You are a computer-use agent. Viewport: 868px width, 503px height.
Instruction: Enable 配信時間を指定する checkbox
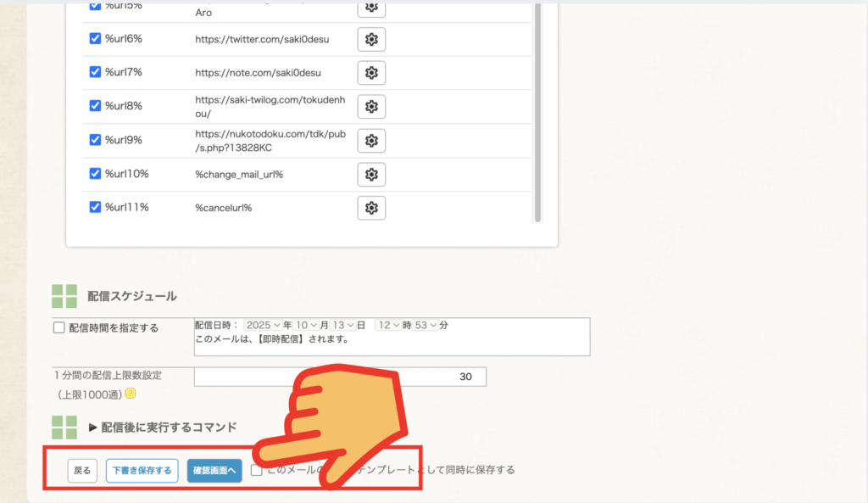(59, 327)
